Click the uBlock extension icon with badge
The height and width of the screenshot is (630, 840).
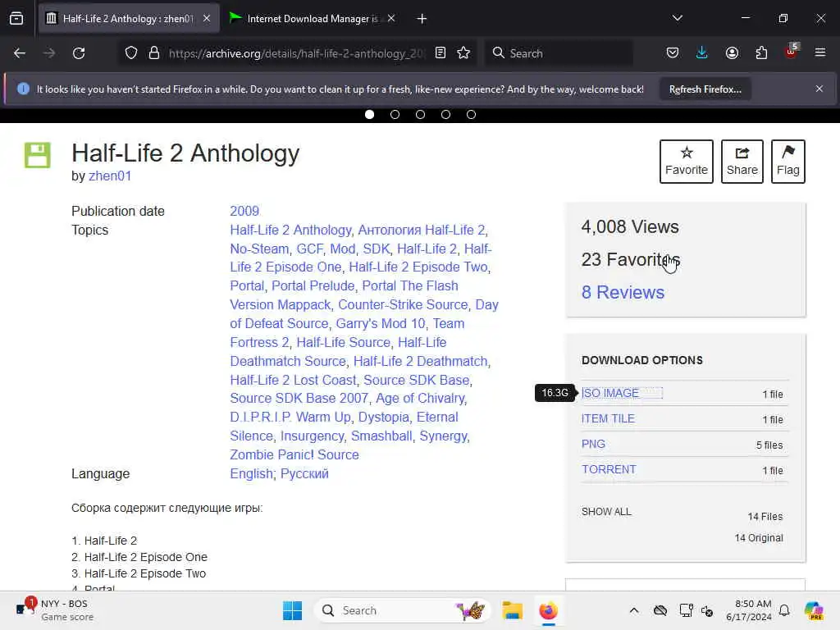click(792, 52)
